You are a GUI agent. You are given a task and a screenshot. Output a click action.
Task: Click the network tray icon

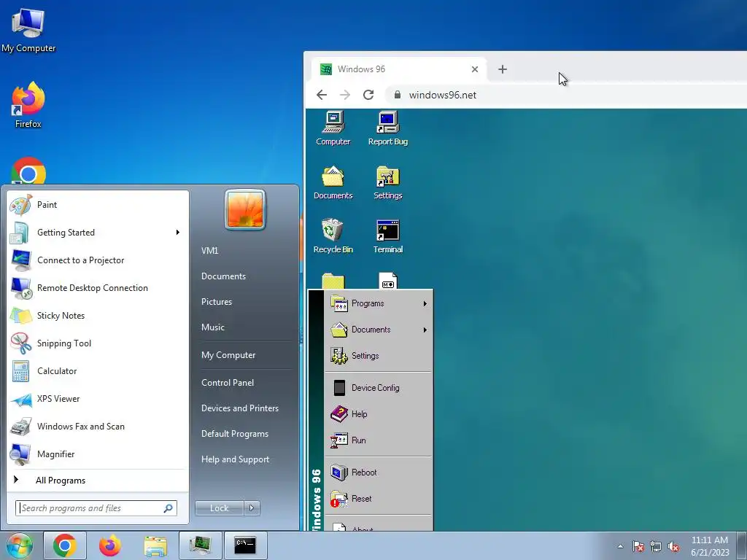(x=656, y=546)
